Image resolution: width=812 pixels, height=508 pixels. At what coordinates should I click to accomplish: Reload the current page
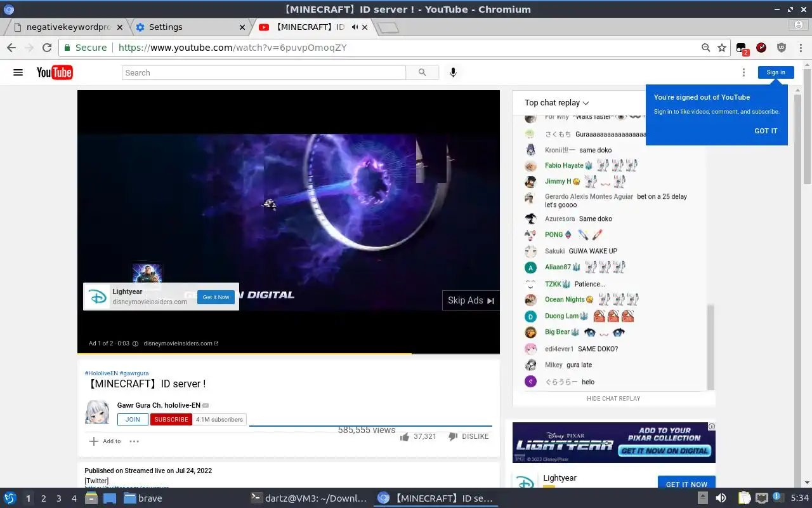tap(46, 48)
